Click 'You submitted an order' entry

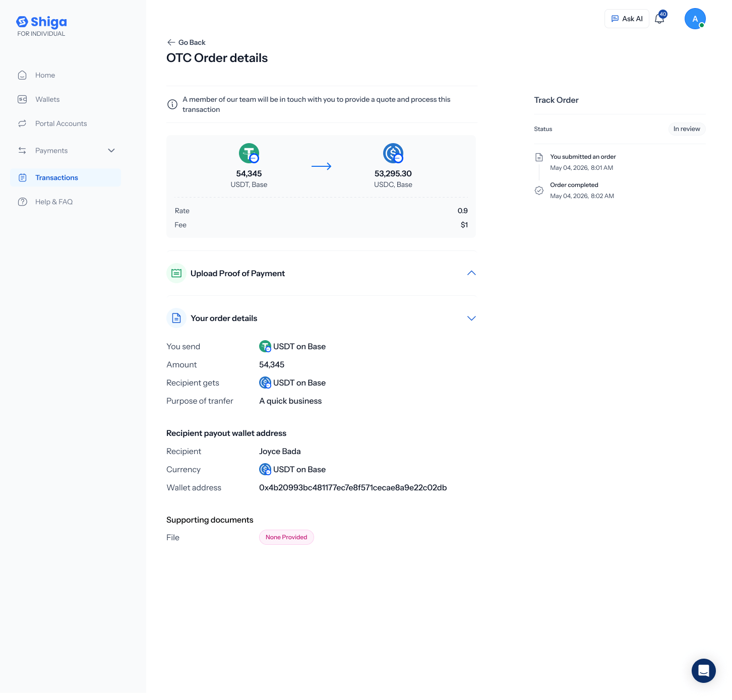(x=583, y=157)
